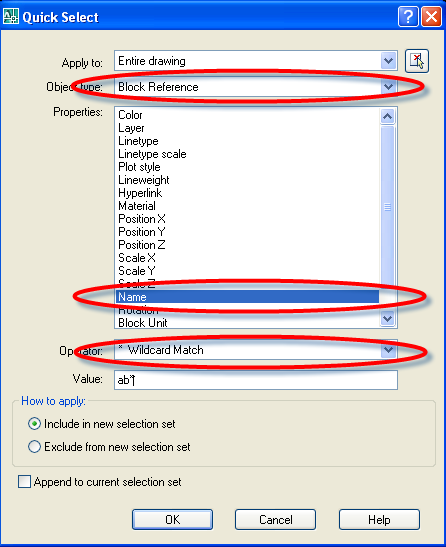The width and height of the screenshot is (446, 547).
Task: Click the Help button
Action: [379, 519]
